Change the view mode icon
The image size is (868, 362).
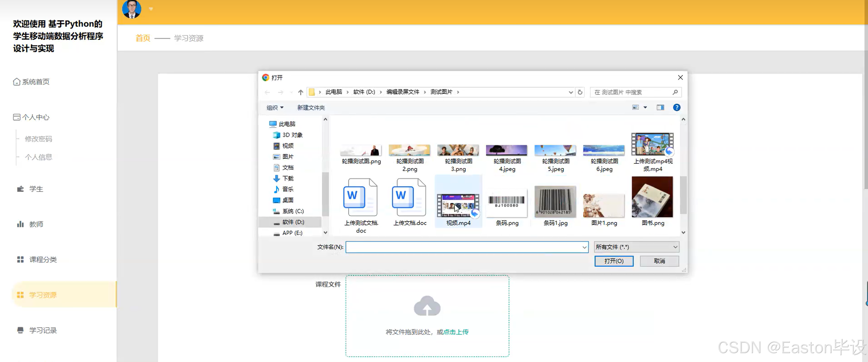tap(635, 107)
